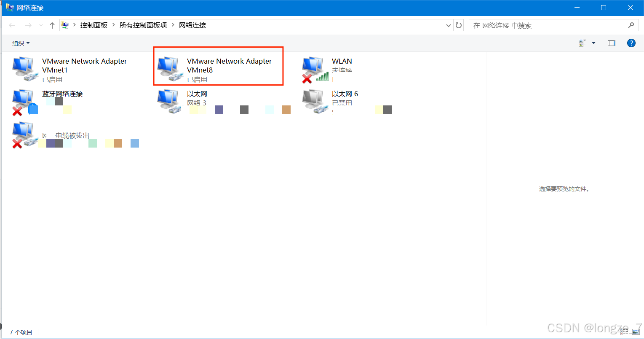Click the VMware Network Adapter VMnet8 label
The width and height of the screenshot is (644, 339).
click(x=229, y=65)
